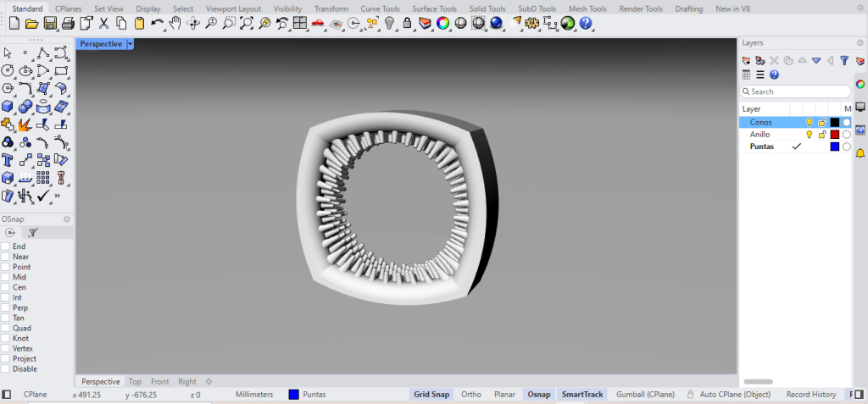This screenshot has width=868, height=404.
Task: Open the four-viewport layout icon
Action: click(300, 23)
